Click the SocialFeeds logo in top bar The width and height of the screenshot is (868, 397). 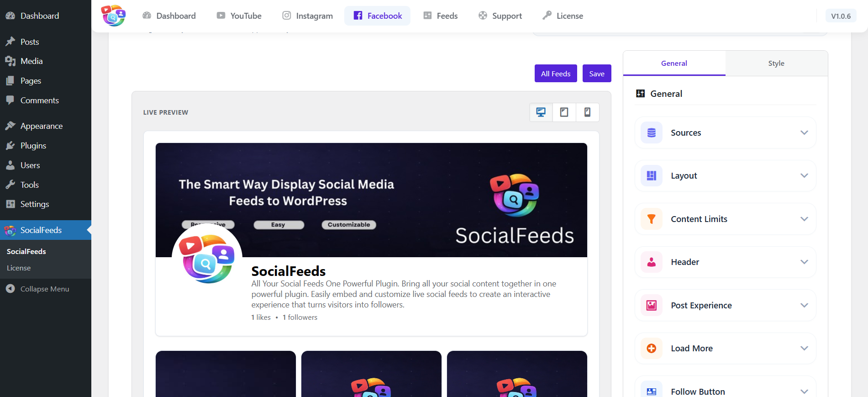coord(113,16)
